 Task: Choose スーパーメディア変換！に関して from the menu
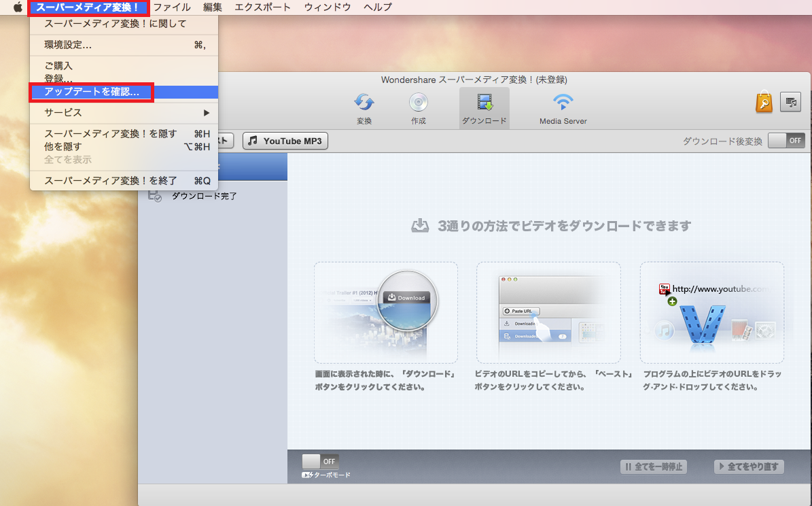pos(124,24)
